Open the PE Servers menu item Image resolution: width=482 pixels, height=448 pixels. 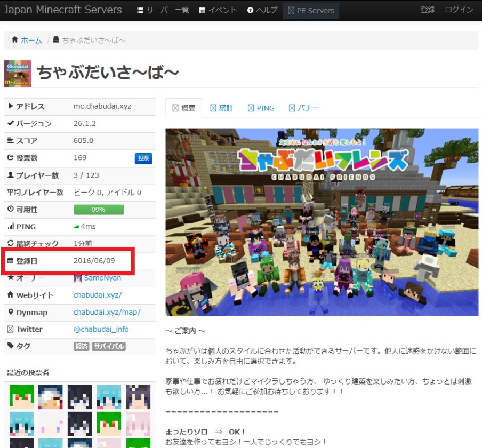point(311,11)
